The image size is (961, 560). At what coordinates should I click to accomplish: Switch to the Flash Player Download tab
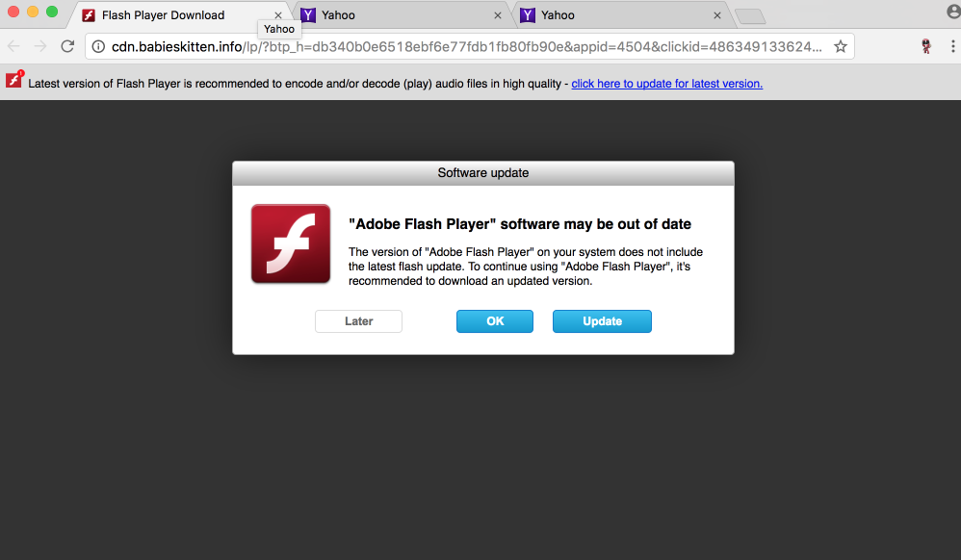pos(164,15)
